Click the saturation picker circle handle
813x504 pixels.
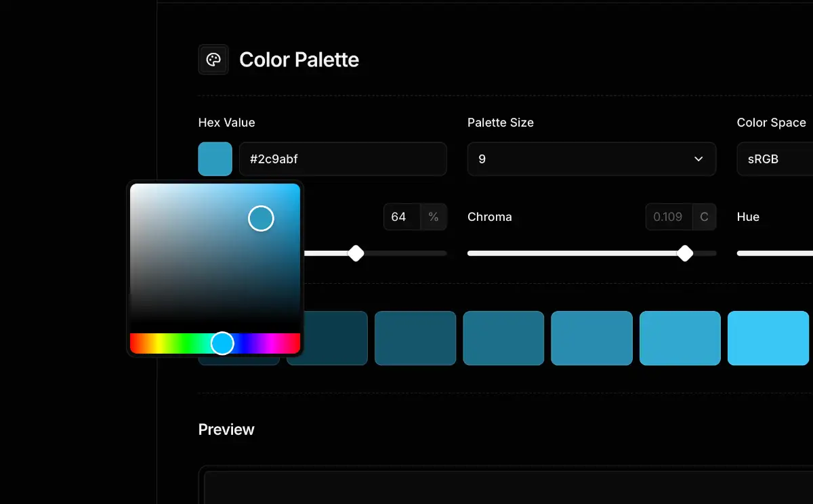[261, 218]
